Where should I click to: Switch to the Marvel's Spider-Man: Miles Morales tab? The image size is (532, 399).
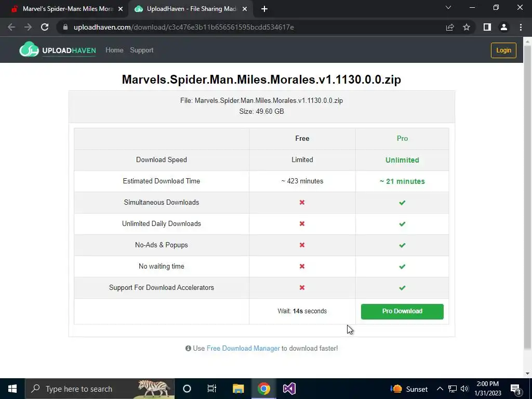64,9
